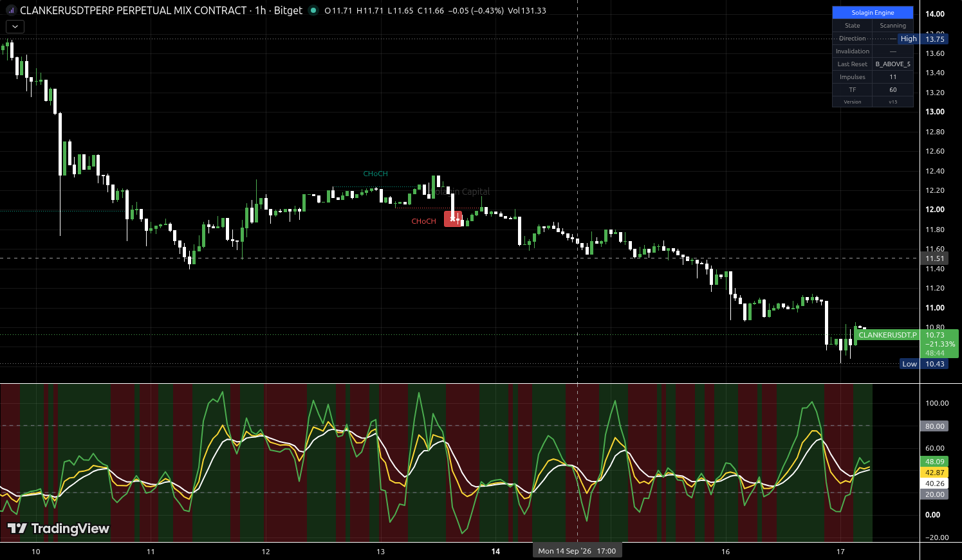Click the Low 10.43 price label
962x560 pixels.
923,364
